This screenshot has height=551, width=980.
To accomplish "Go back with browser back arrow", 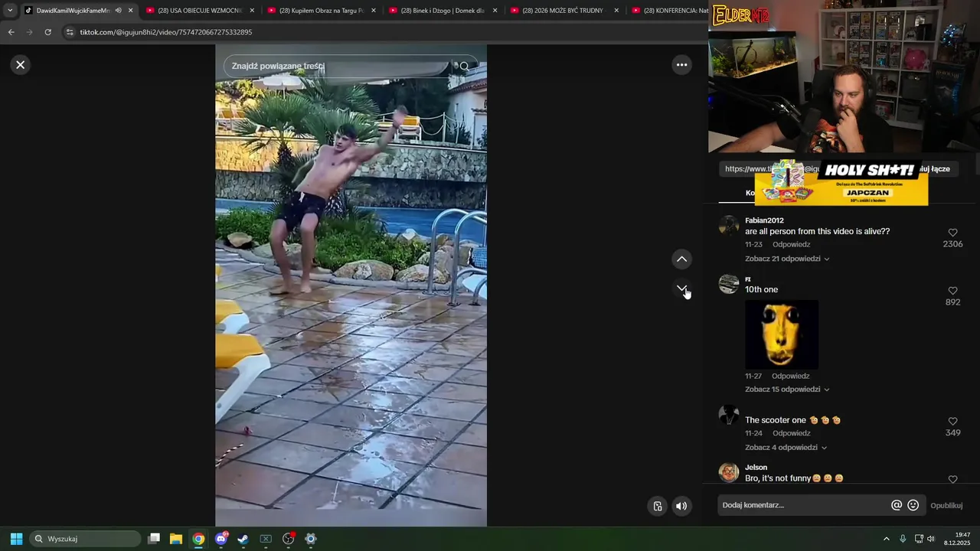I will pyautogui.click(x=11, y=32).
